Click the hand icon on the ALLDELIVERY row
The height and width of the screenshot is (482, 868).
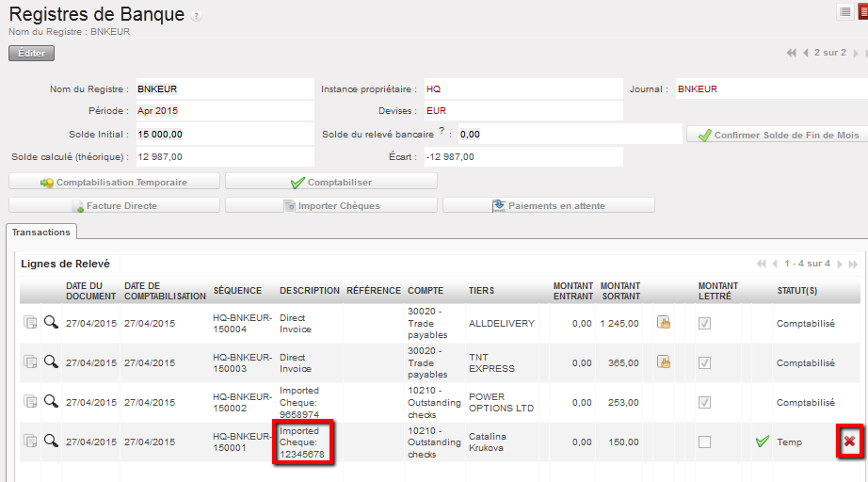click(663, 323)
